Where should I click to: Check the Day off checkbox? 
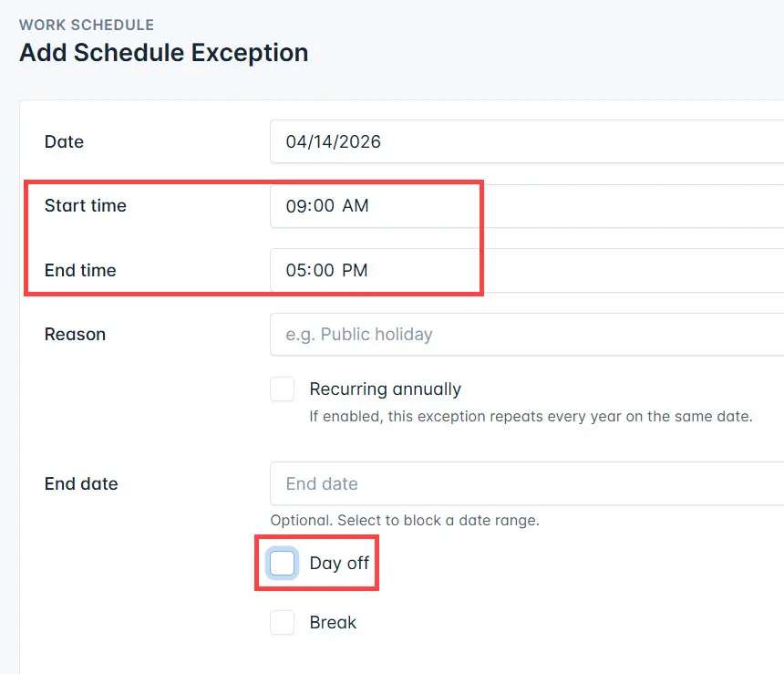point(283,564)
